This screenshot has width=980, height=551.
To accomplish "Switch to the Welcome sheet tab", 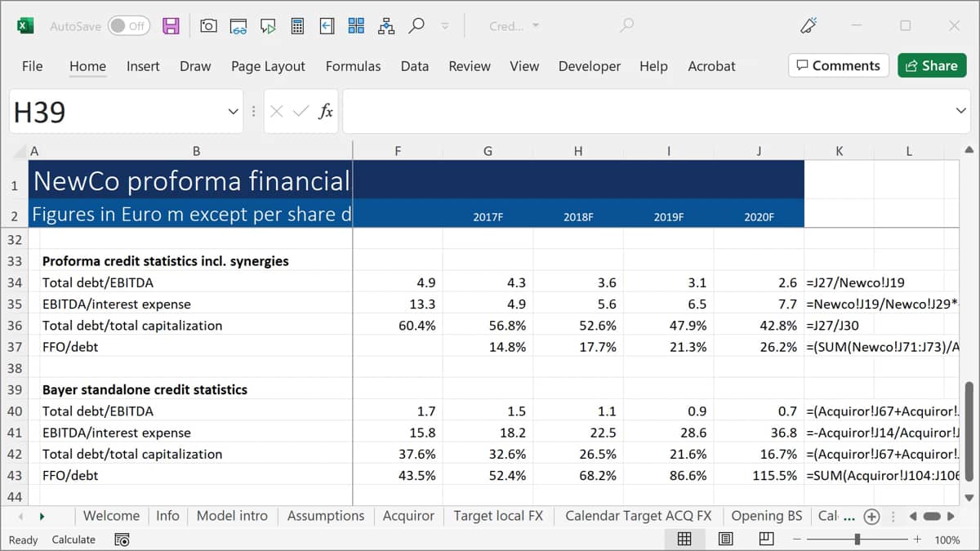I will 111,516.
